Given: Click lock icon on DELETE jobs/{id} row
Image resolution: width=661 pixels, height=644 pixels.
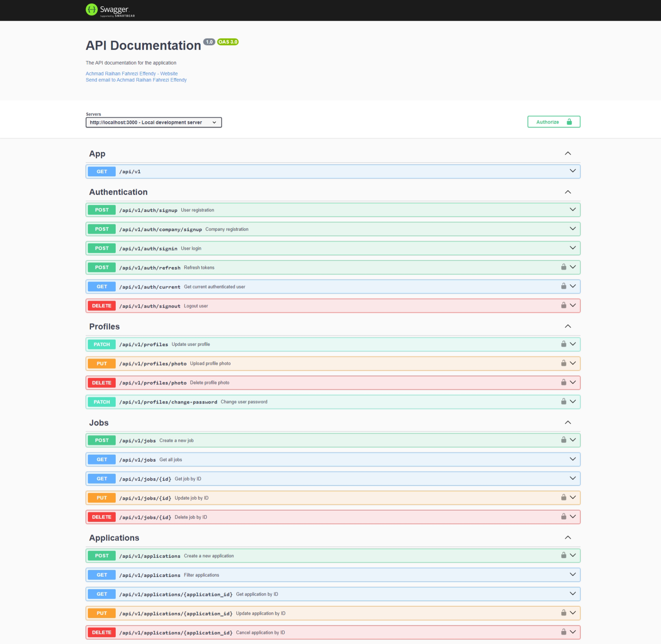Looking at the screenshot, I should click(563, 517).
